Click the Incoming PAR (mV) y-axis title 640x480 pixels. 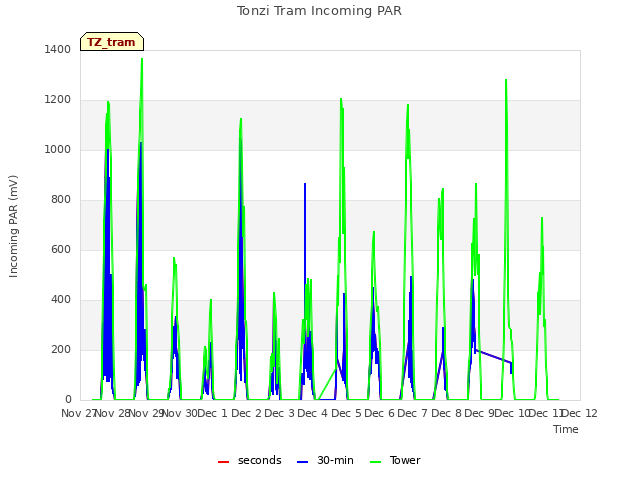[x=13, y=227]
